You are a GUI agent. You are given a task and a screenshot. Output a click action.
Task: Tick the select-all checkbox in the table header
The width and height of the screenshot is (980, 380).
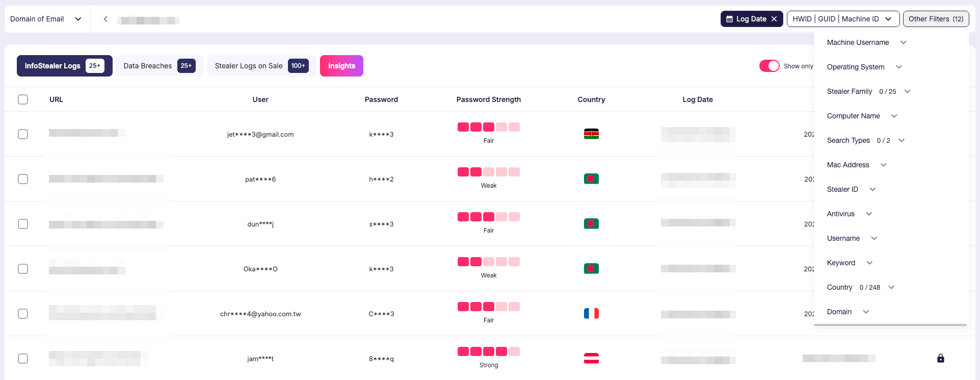23,99
